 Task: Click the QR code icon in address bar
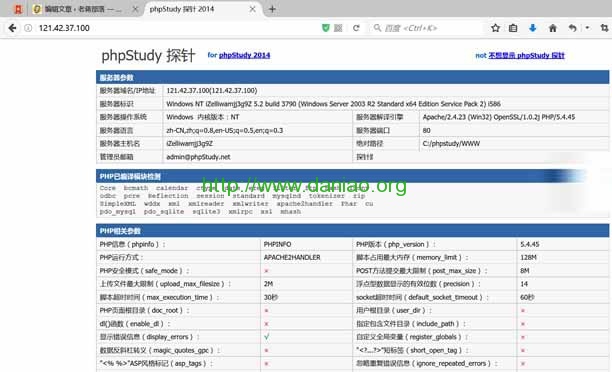coord(338,28)
